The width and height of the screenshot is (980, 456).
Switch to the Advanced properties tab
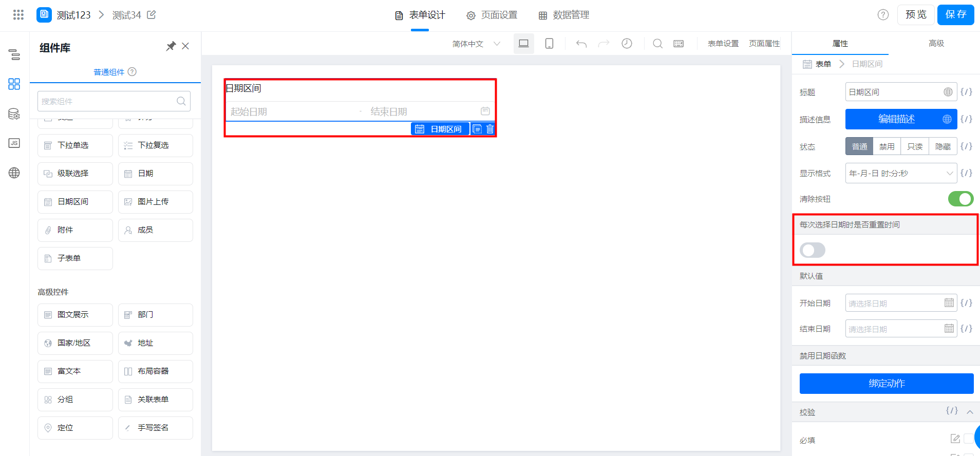coord(936,44)
